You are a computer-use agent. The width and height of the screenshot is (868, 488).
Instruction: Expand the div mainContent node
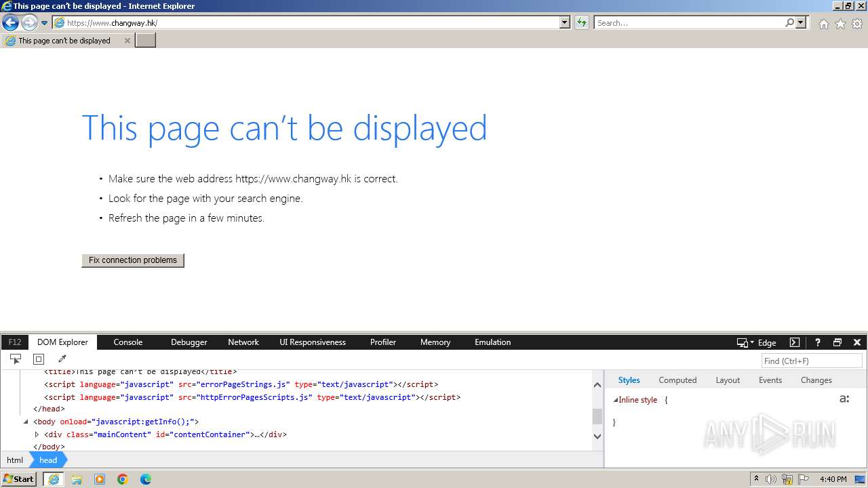pos(37,434)
